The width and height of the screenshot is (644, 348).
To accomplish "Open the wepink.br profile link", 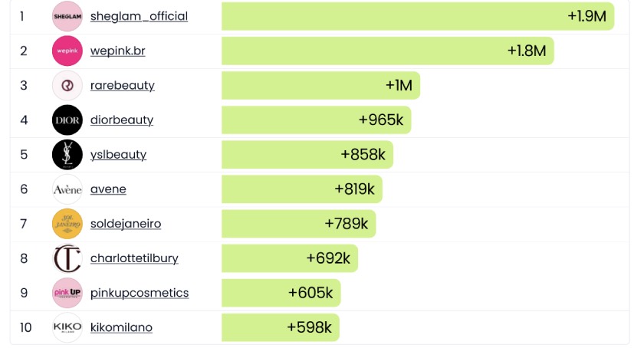I will pyautogui.click(x=117, y=51).
